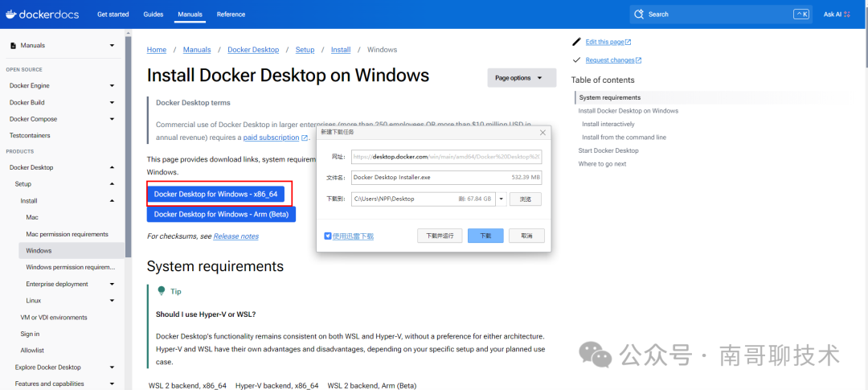868x390 pixels.
Task: Click the Docker docs whale logo
Action: [11, 14]
